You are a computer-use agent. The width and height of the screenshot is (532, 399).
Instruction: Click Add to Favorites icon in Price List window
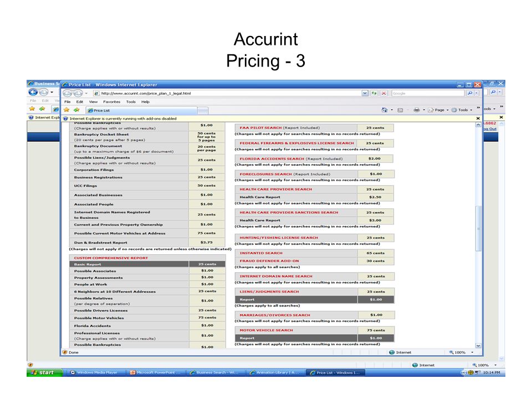[x=76, y=110]
